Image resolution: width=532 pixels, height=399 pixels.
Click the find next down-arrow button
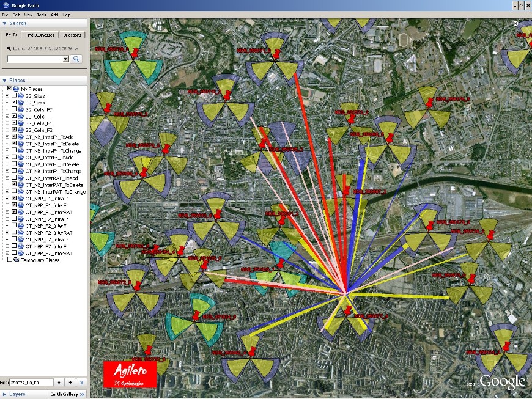pyautogui.click(x=70, y=383)
